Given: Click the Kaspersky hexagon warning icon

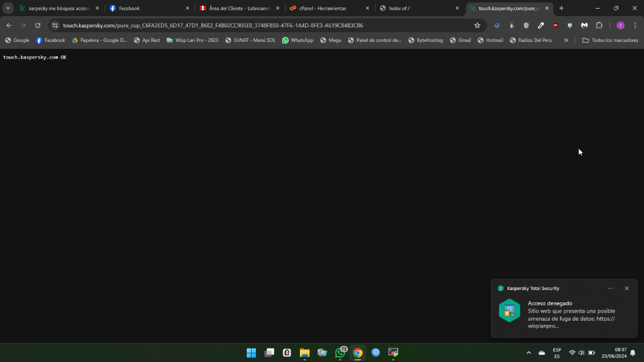Looking at the screenshot, I should pos(509,310).
